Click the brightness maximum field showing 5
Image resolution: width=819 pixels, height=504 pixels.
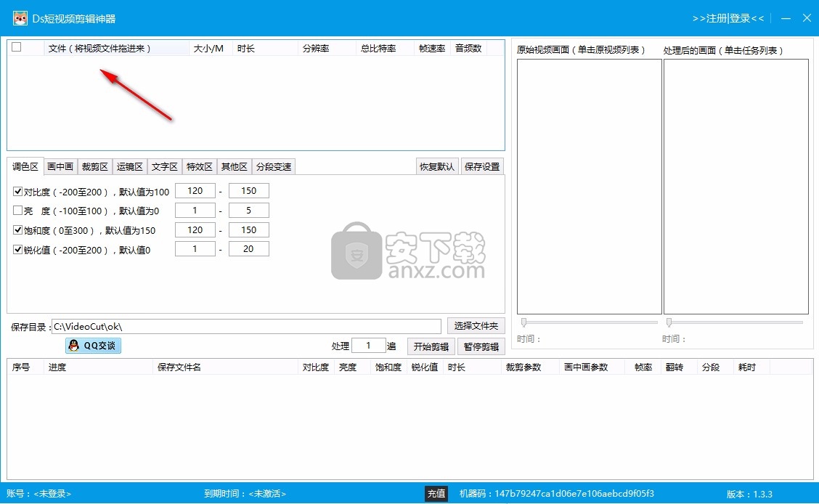coord(248,210)
